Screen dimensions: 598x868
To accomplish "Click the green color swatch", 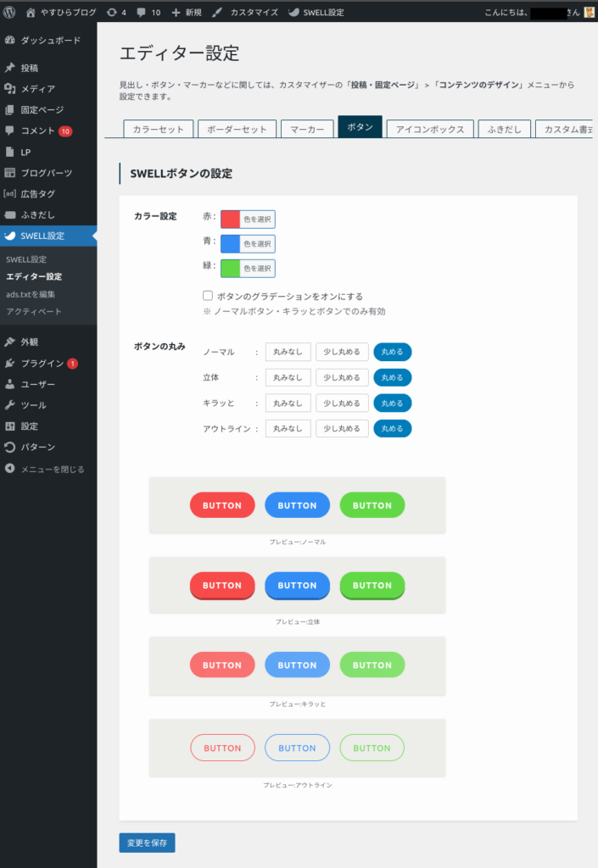I will (231, 269).
